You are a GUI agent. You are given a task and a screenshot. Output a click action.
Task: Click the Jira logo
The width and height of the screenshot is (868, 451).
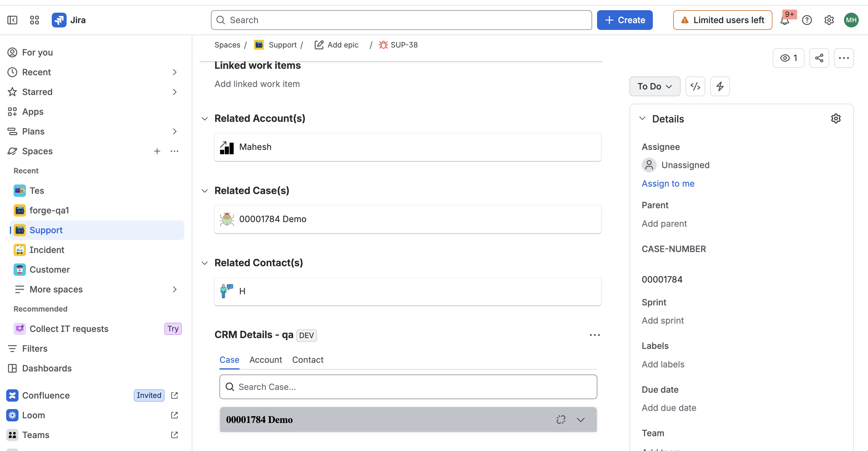coord(69,20)
